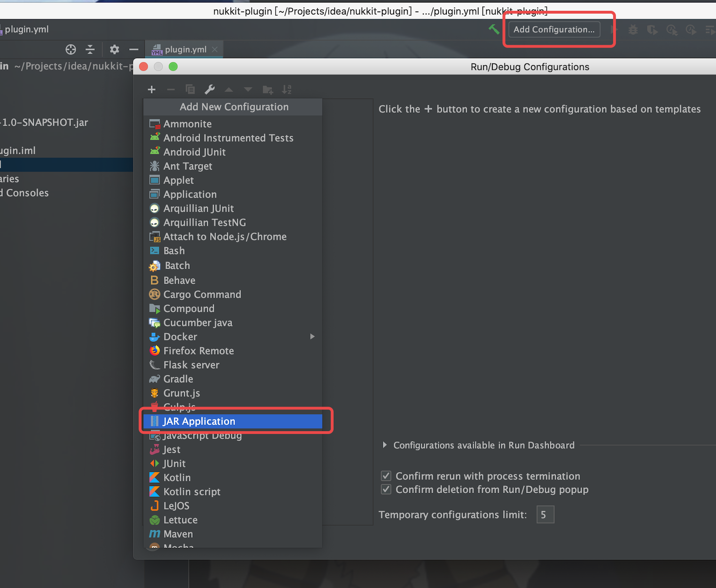Choose Maven in the configuration list
The image size is (716, 588).
point(178,534)
